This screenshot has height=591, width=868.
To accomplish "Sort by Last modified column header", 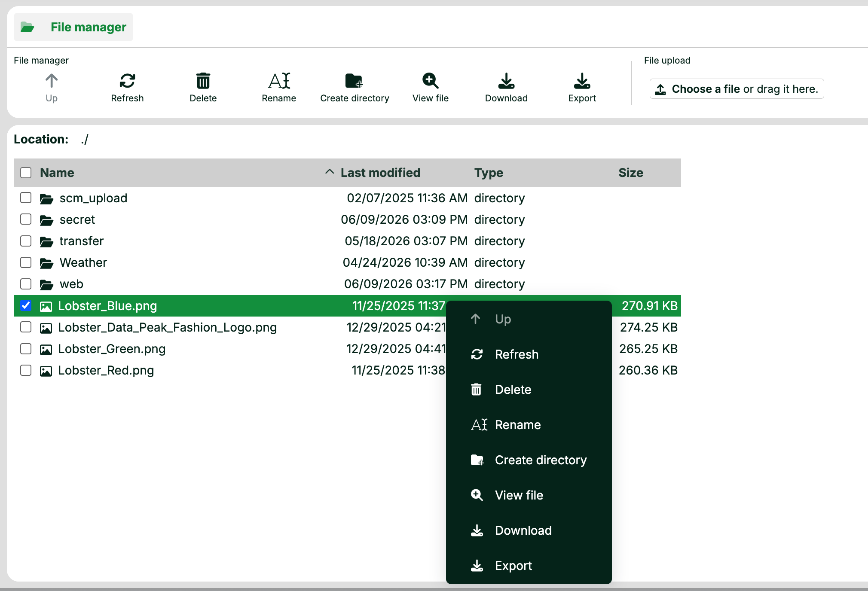I will coord(380,173).
